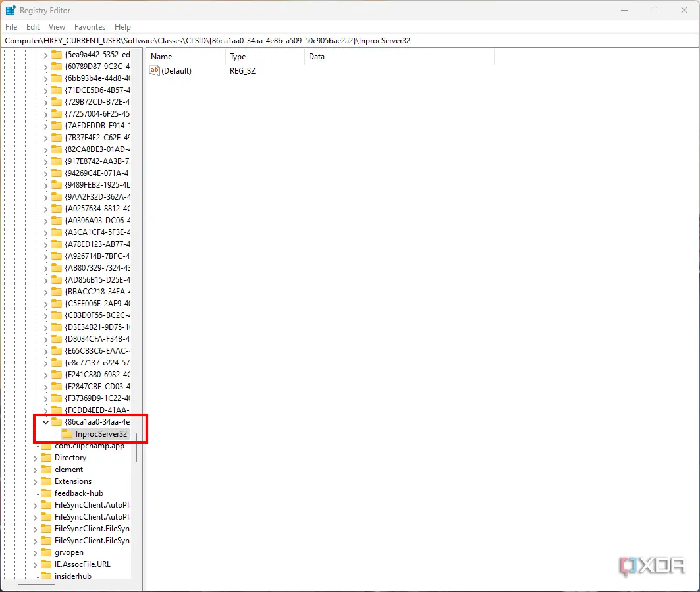Select the (Default) string value icon
This screenshot has width=700, height=592.
click(x=155, y=70)
